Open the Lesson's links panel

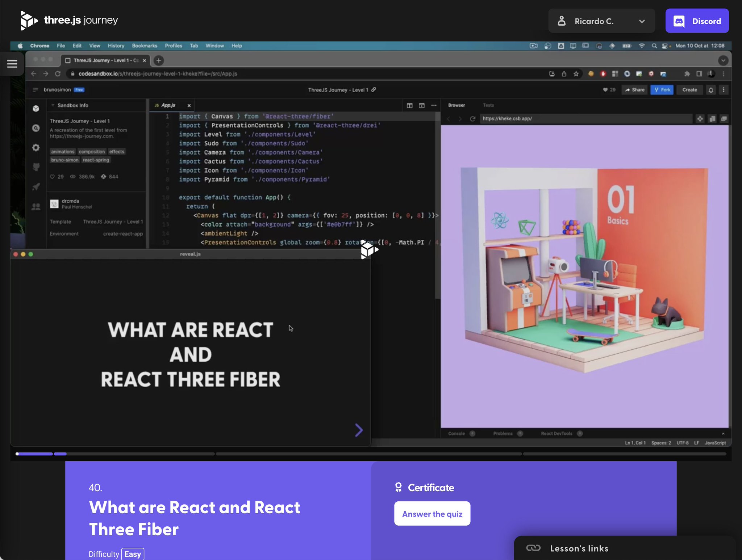[x=579, y=548]
